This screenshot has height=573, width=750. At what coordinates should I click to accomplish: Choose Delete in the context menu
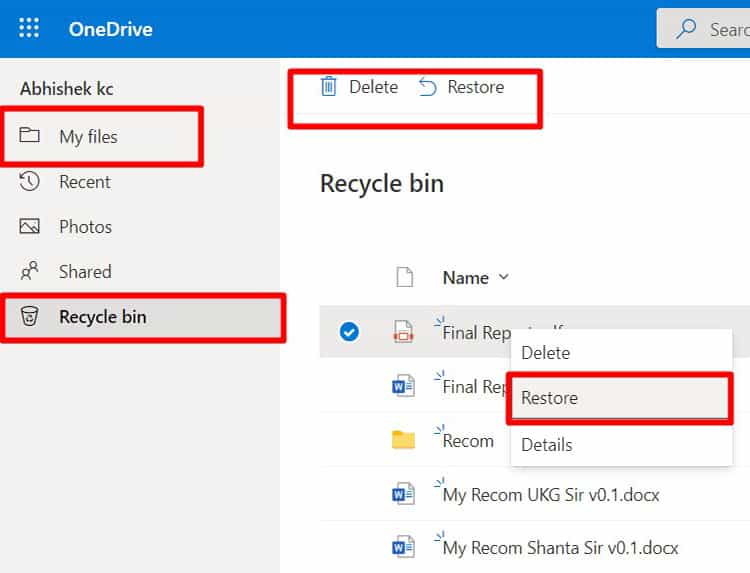coord(621,353)
